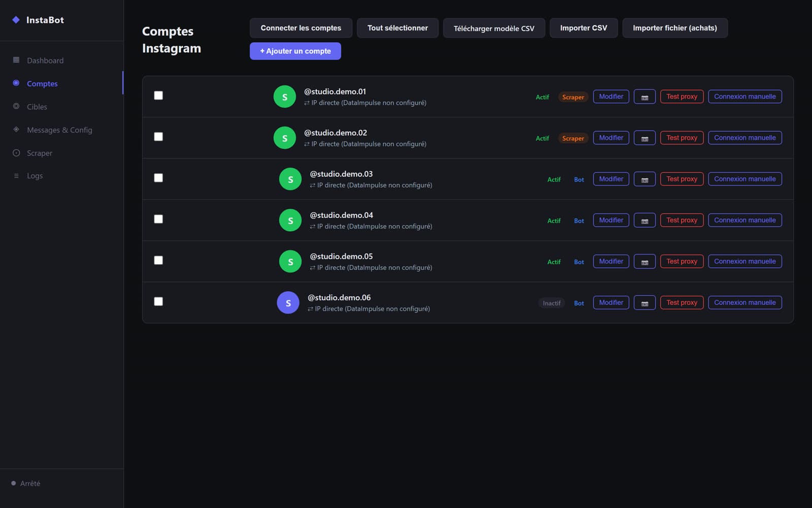Click the Comptes Instagram heading

172,40
